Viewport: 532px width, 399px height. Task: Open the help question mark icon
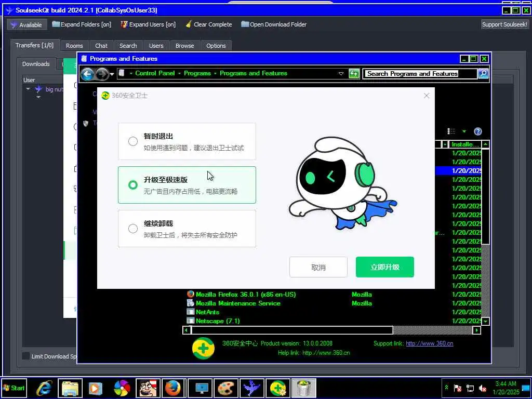[478, 131]
